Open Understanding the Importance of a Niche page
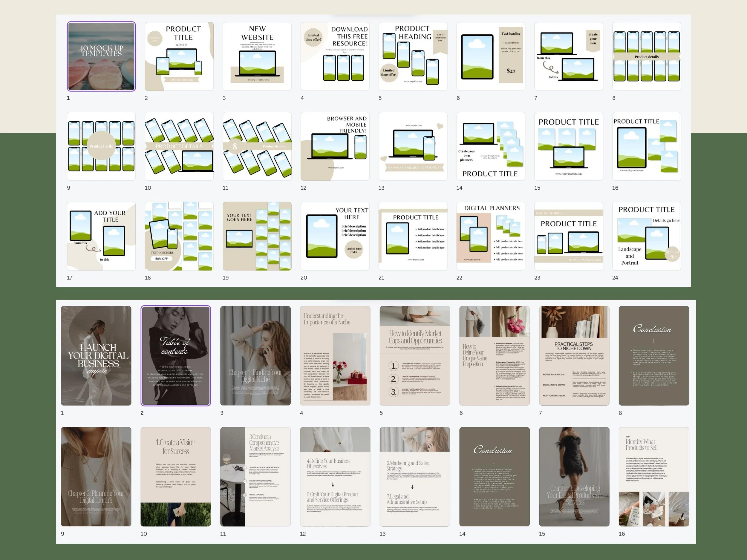 point(335,355)
